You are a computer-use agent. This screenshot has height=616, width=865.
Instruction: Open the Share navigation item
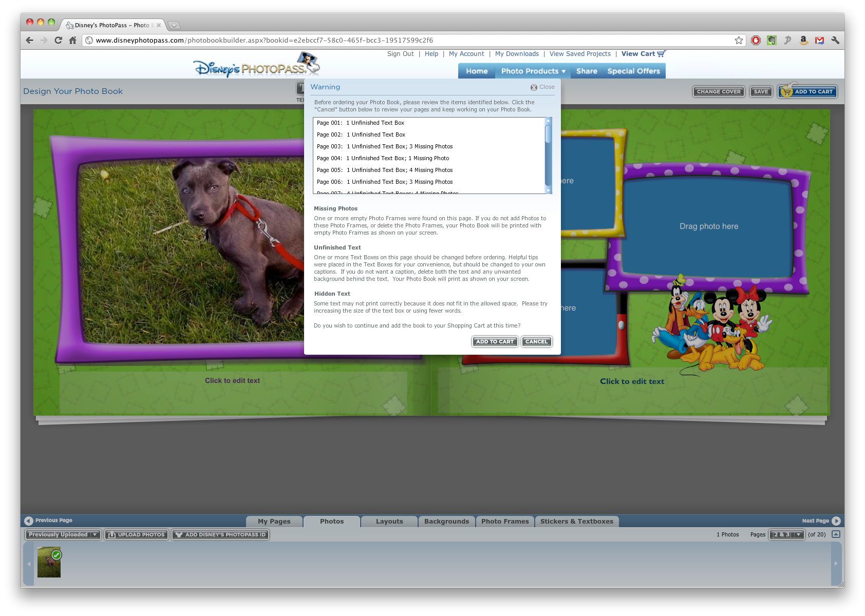587,71
